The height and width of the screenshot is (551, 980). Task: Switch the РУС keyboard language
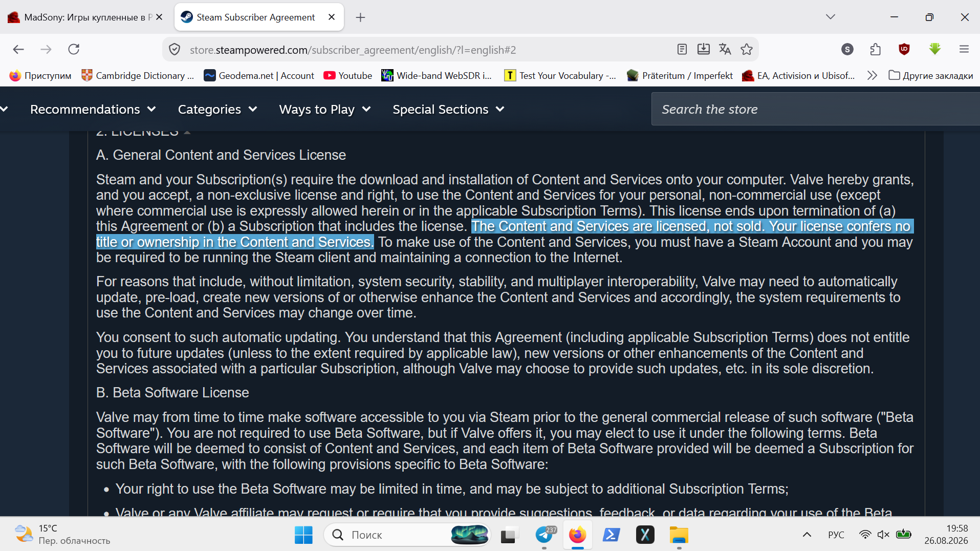(836, 535)
